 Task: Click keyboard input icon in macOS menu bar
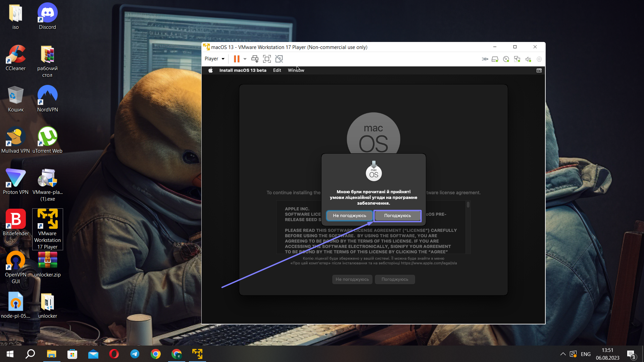(x=539, y=70)
